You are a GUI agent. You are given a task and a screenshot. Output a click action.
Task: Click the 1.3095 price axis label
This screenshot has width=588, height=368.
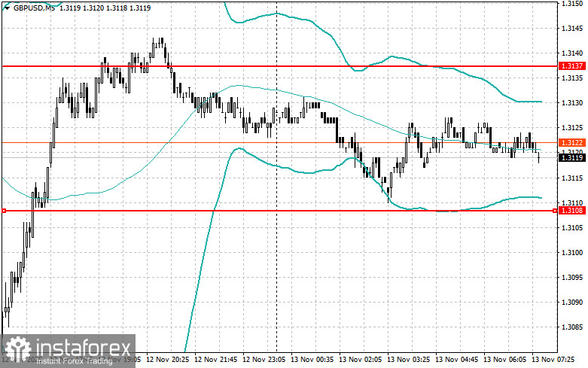[572, 277]
